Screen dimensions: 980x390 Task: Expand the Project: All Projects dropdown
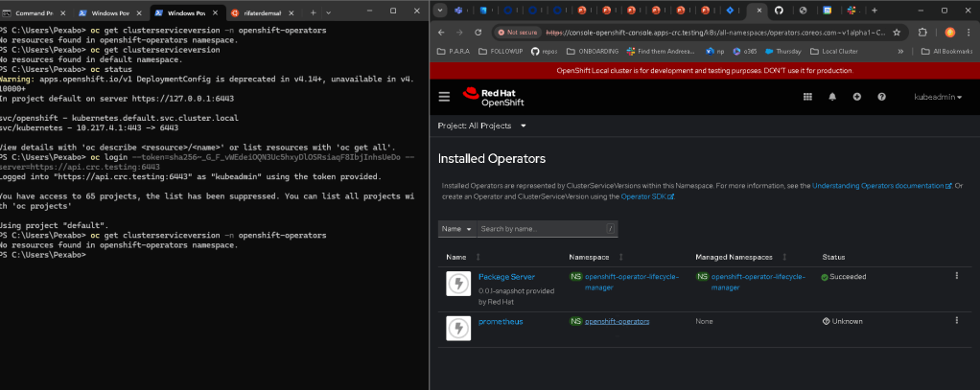click(x=482, y=126)
